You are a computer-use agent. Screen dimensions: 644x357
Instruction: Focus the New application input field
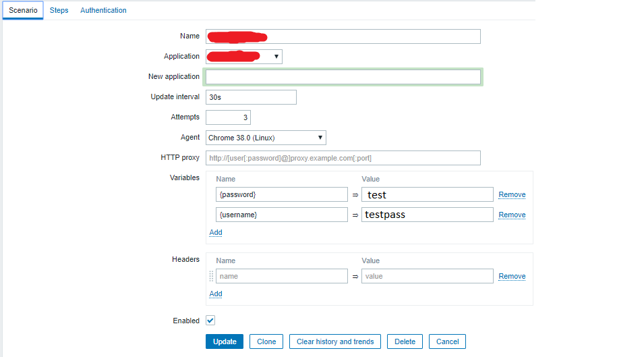coord(343,77)
